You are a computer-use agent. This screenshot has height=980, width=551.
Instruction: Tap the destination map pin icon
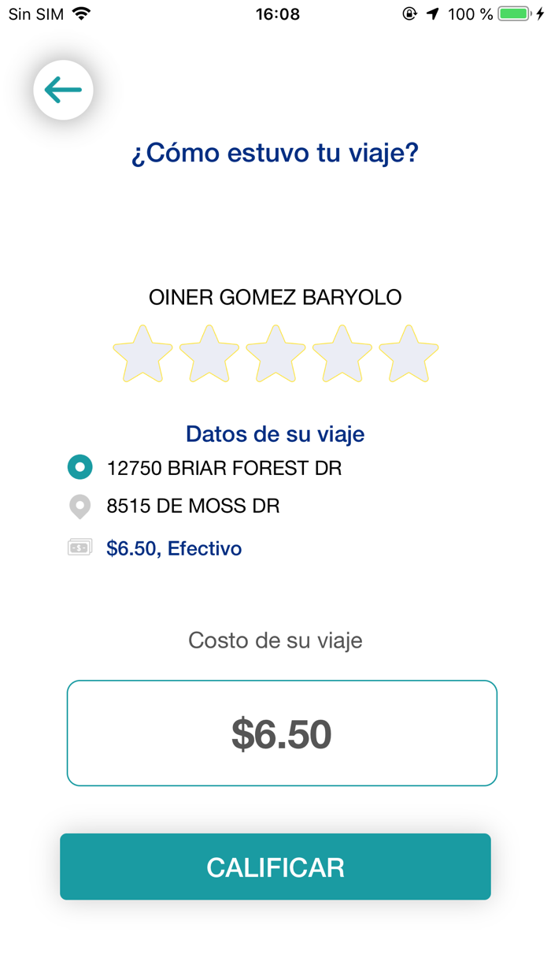coord(80,507)
